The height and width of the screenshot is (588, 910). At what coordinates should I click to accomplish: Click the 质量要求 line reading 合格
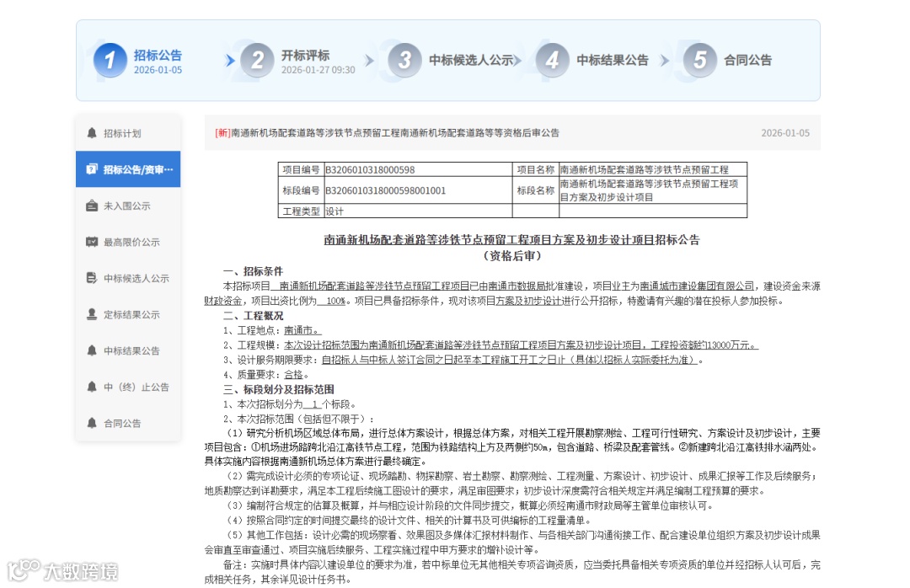pyautogui.click(x=266, y=374)
